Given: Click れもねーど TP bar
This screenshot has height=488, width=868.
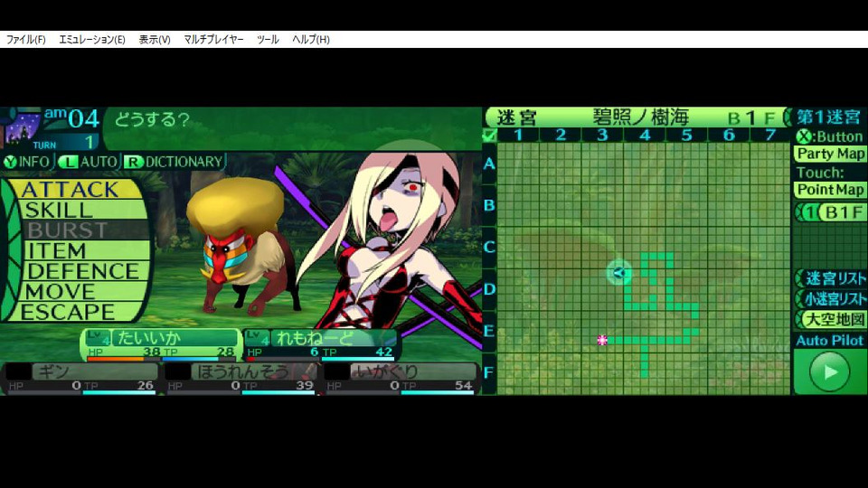Looking at the screenshot, I should click(x=360, y=359).
